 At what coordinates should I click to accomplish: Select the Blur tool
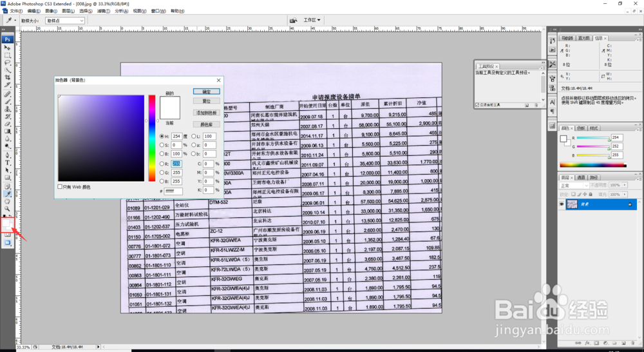(7, 139)
